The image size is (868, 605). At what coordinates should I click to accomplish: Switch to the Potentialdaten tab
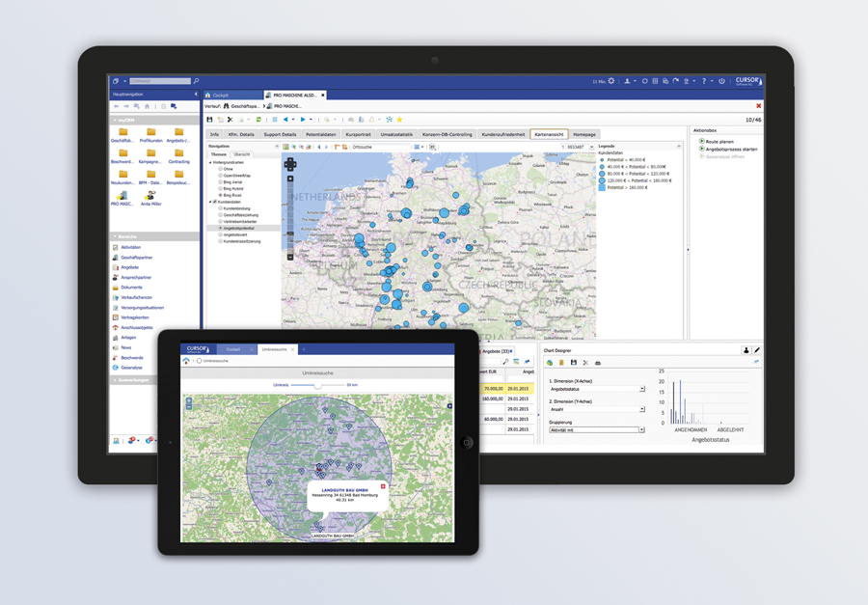click(320, 134)
